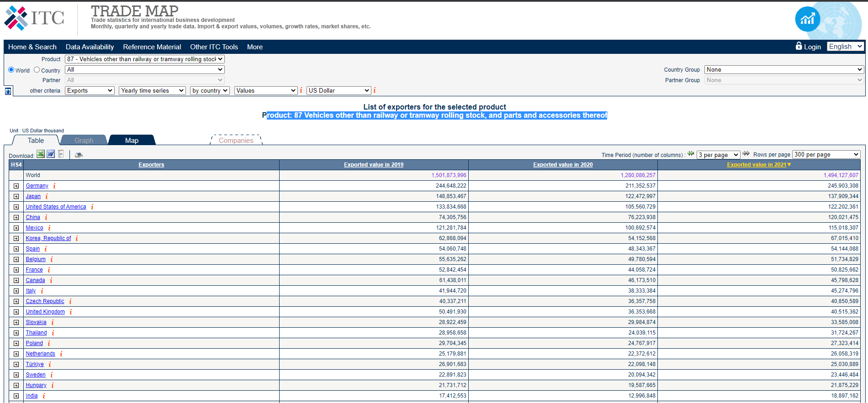Viewport: 868px width, 403px height.
Task: Open info icon for China
Action: [x=46, y=217]
